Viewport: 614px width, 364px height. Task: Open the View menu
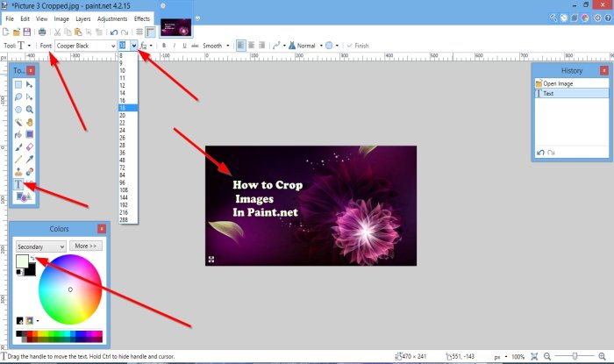point(41,18)
